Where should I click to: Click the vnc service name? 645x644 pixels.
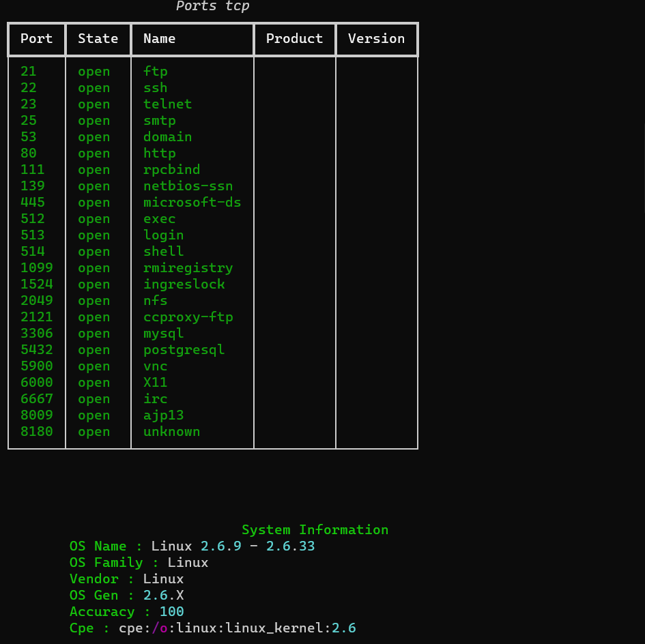(156, 366)
